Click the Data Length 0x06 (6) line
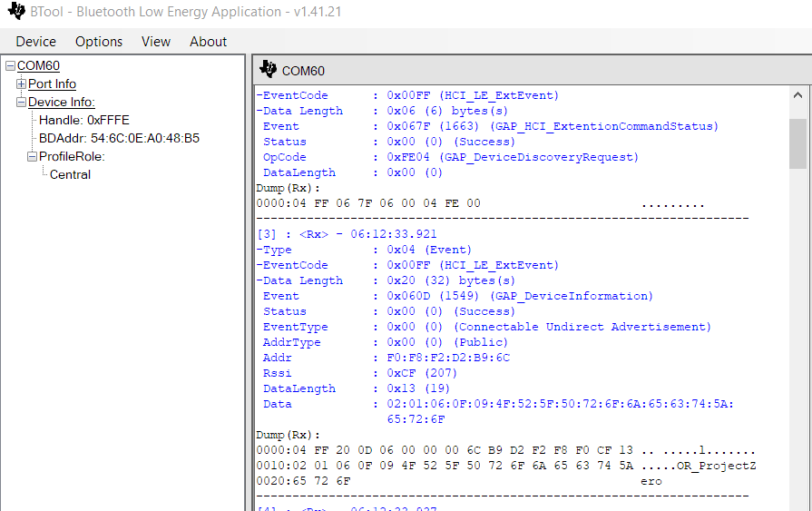Image resolution: width=812 pixels, height=511 pixels. click(x=382, y=111)
